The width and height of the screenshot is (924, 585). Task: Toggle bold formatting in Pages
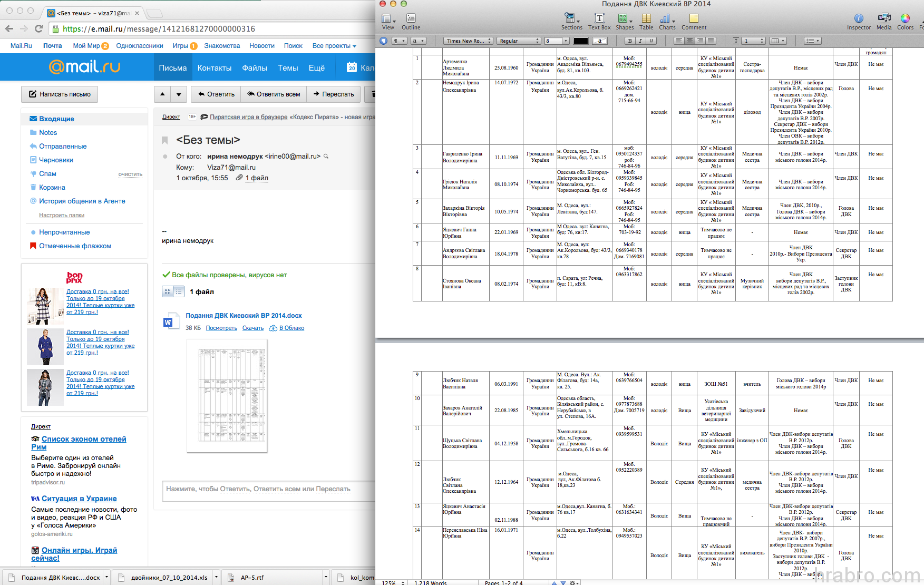pos(630,41)
